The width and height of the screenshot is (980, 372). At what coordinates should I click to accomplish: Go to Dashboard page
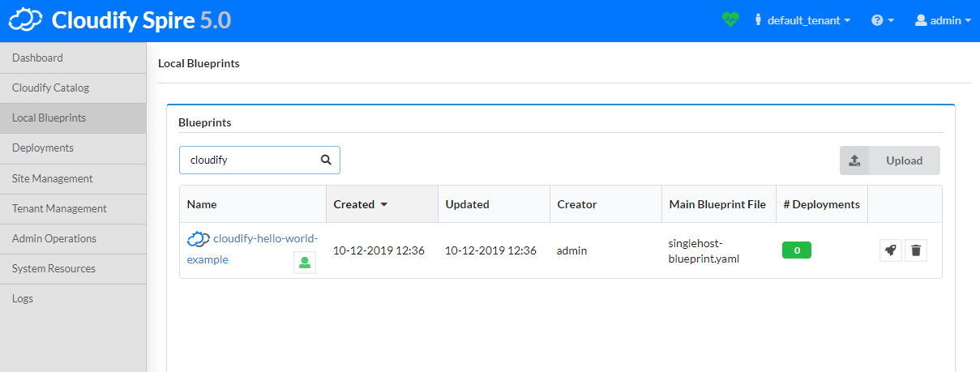click(x=73, y=58)
